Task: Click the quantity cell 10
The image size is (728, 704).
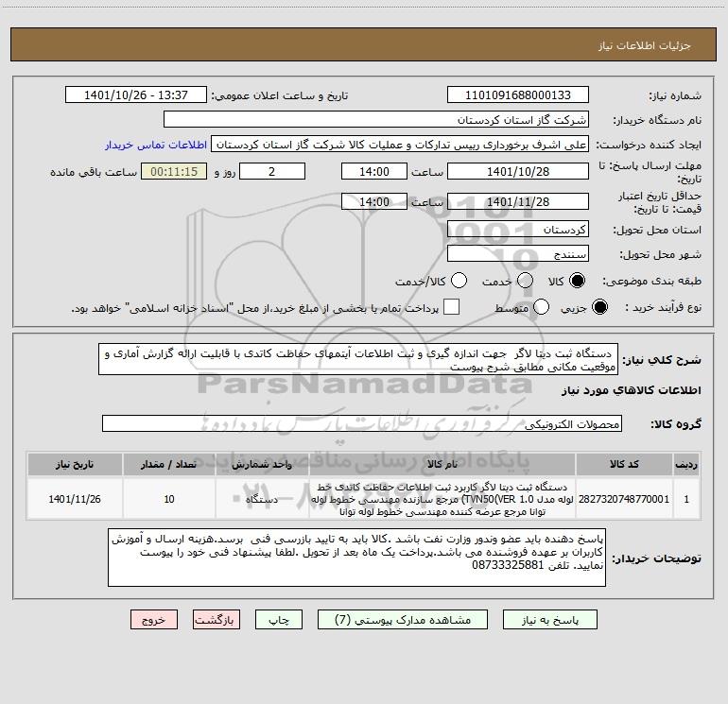Action: point(168,499)
